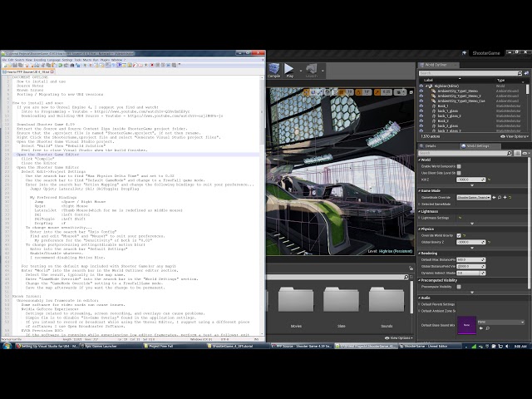Sort outliner by the Label column

click(429, 81)
